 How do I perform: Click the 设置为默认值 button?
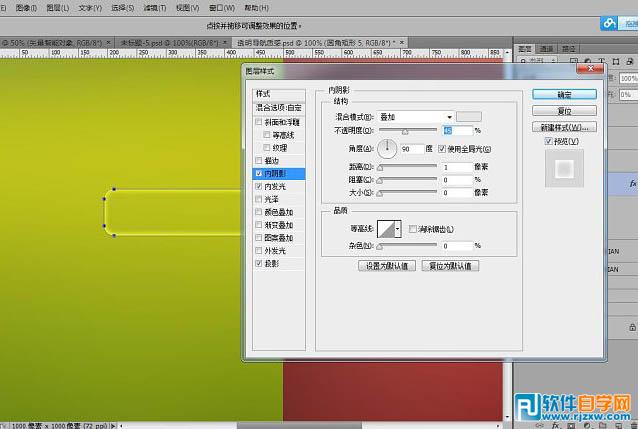(x=385, y=266)
